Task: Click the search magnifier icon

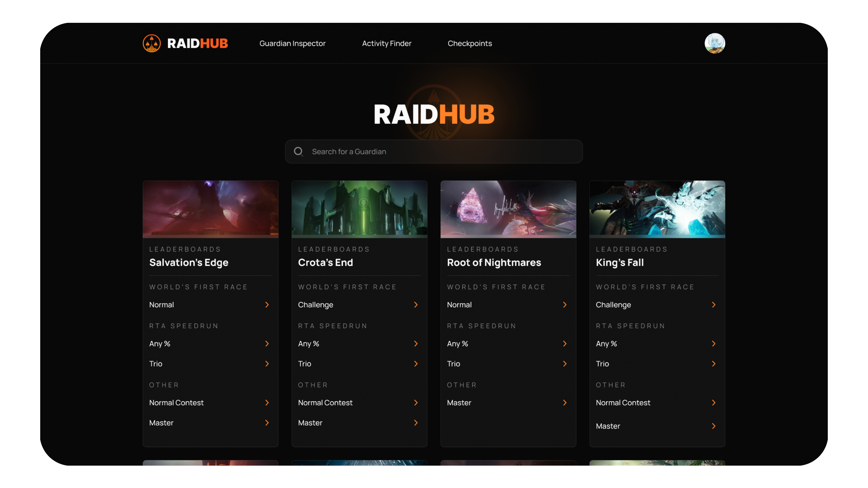Action: click(298, 152)
